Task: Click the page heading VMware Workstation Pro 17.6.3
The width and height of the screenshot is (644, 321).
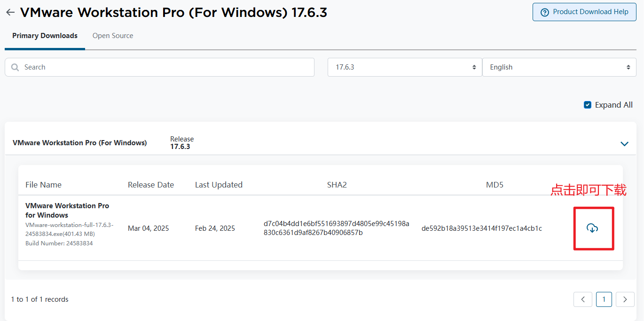Action: pyautogui.click(x=173, y=12)
